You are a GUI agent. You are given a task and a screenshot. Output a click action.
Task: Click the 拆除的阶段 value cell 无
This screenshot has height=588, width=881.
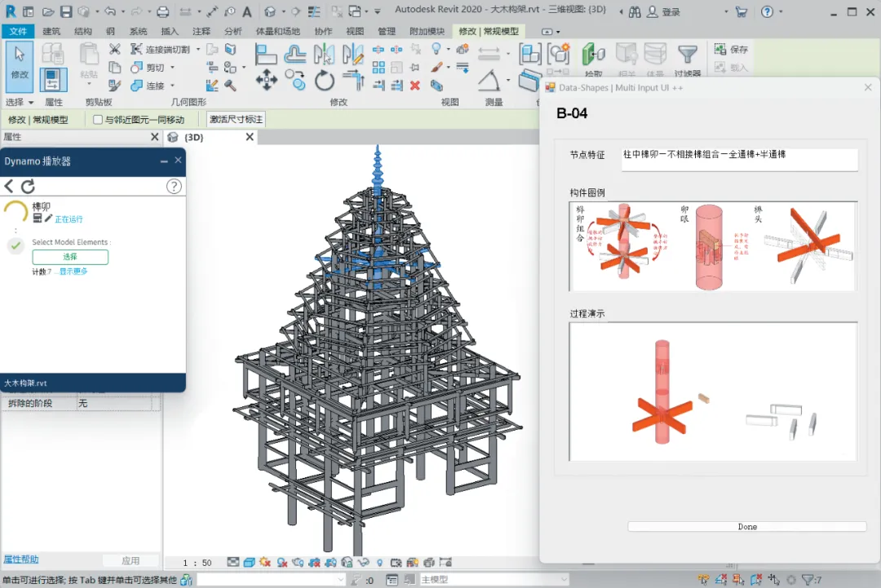point(114,403)
